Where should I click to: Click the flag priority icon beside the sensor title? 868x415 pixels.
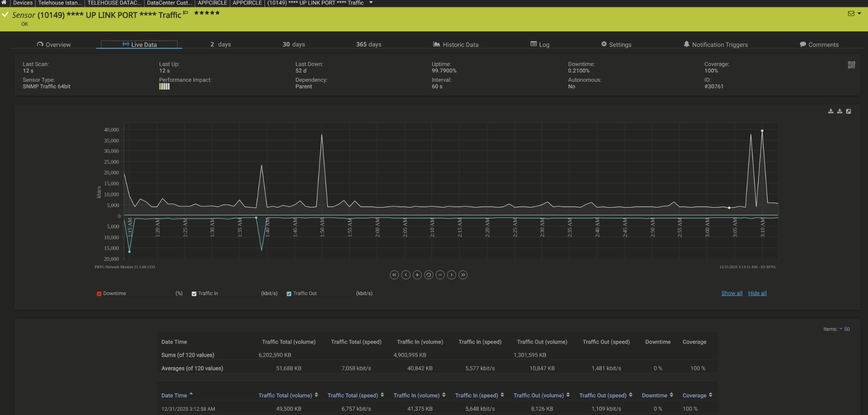coord(186,13)
